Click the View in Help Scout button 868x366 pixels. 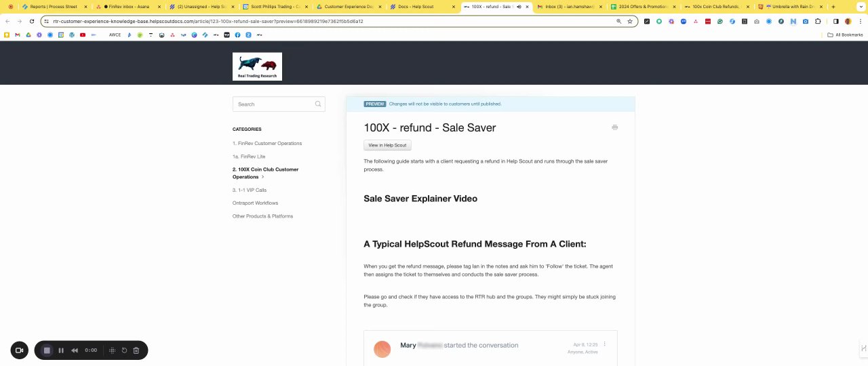point(387,145)
